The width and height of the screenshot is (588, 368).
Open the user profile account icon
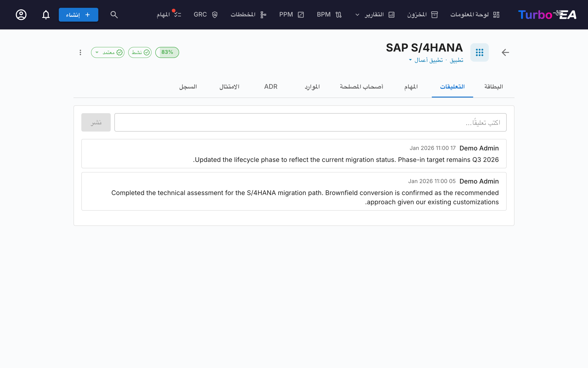coord(21,14)
